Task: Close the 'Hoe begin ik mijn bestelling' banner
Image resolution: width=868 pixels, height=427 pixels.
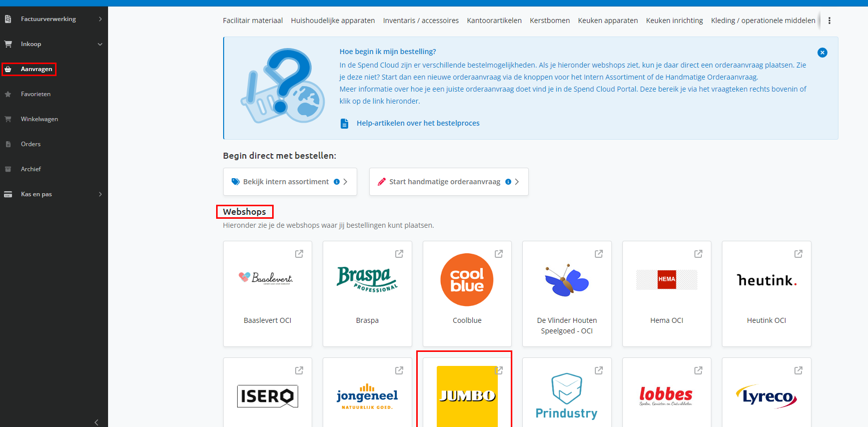Action: [x=822, y=53]
